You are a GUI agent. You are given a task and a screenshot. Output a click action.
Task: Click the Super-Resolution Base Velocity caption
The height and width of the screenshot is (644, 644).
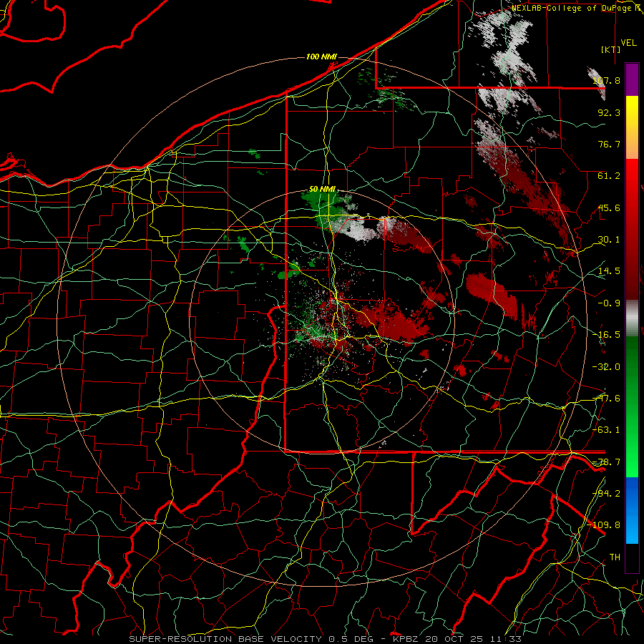tap(326, 639)
